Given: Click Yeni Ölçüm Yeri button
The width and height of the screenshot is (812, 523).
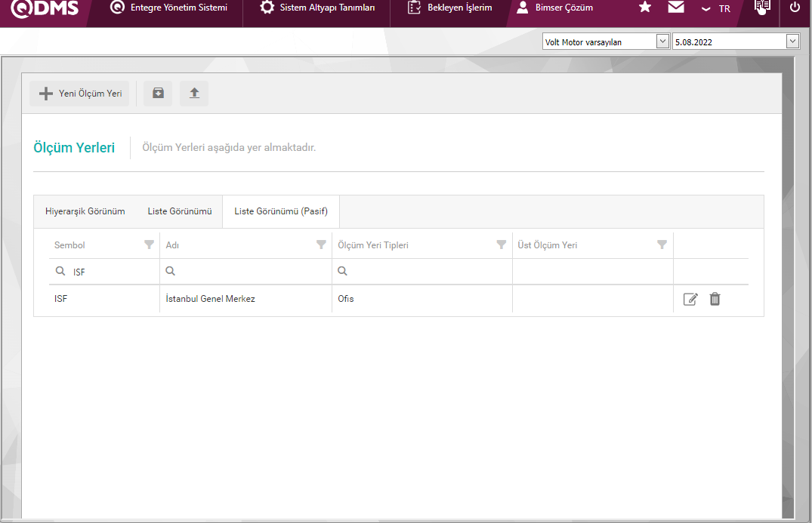Looking at the screenshot, I should click(x=80, y=94).
